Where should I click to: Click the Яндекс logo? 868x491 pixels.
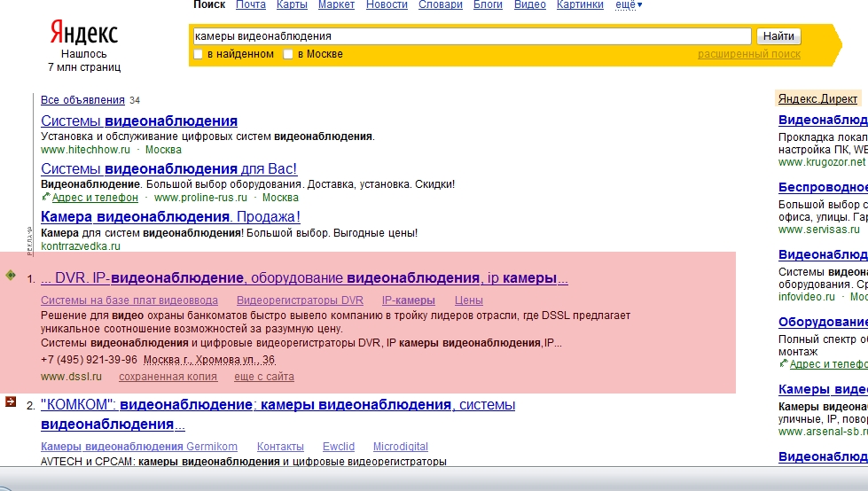pos(84,32)
